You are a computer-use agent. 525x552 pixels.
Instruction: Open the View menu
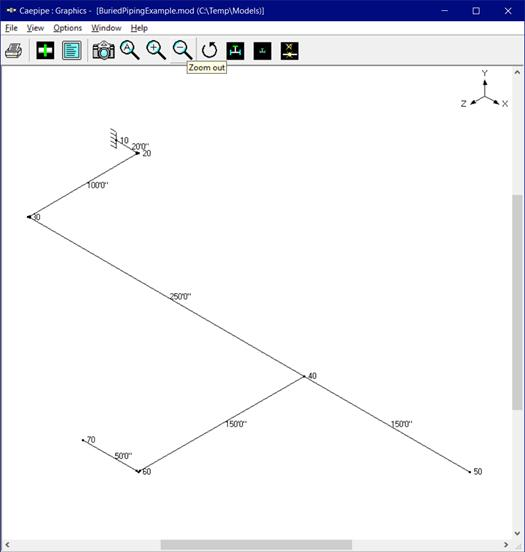pos(35,28)
